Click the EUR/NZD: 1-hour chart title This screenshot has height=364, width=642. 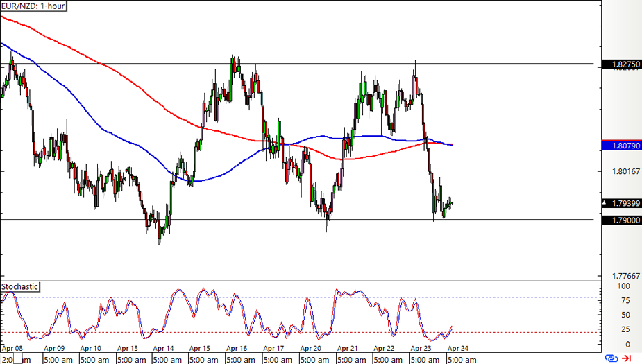click(33, 6)
